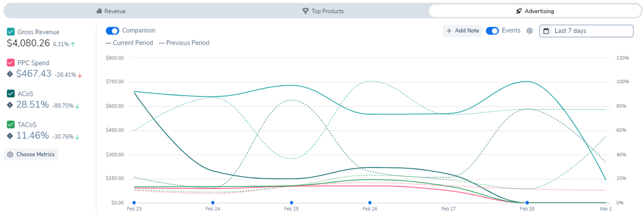Toggle the ACoS metric checkbox

(11, 94)
